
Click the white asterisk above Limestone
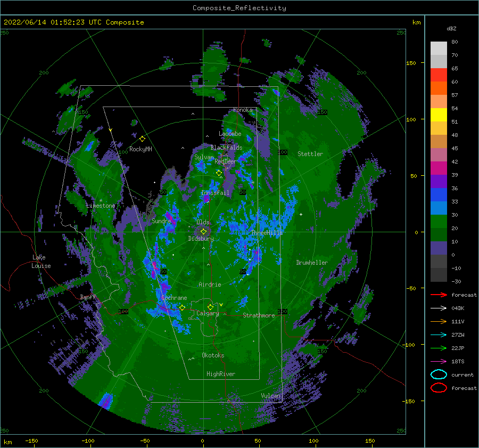click(x=101, y=201)
